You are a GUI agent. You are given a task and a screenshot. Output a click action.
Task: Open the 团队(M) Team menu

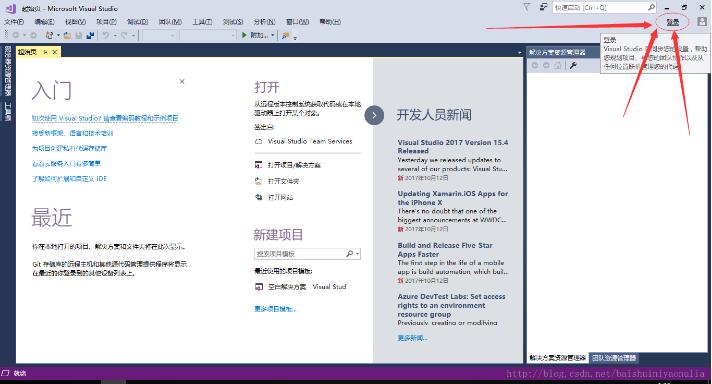pyautogui.click(x=170, y=22)
